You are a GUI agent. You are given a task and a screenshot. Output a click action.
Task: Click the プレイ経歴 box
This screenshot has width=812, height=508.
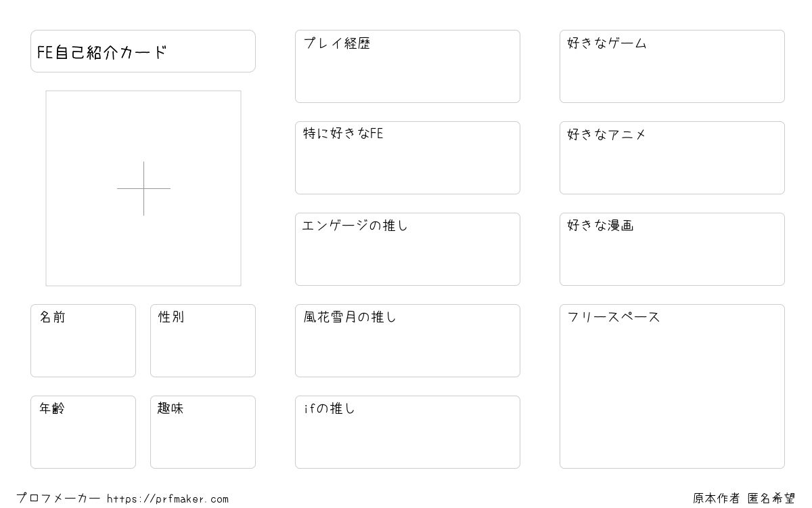[x=407, y=66]
